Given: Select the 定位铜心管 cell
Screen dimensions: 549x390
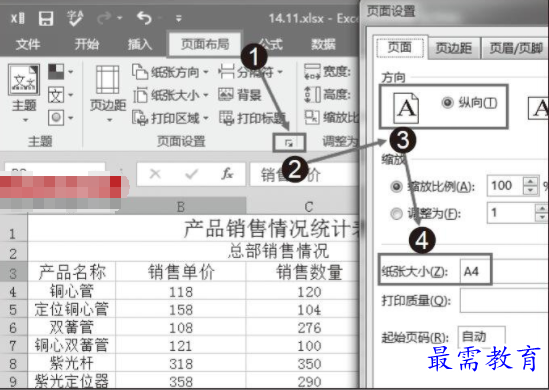Looking at the screenshot, I should (x=71, y=309).
